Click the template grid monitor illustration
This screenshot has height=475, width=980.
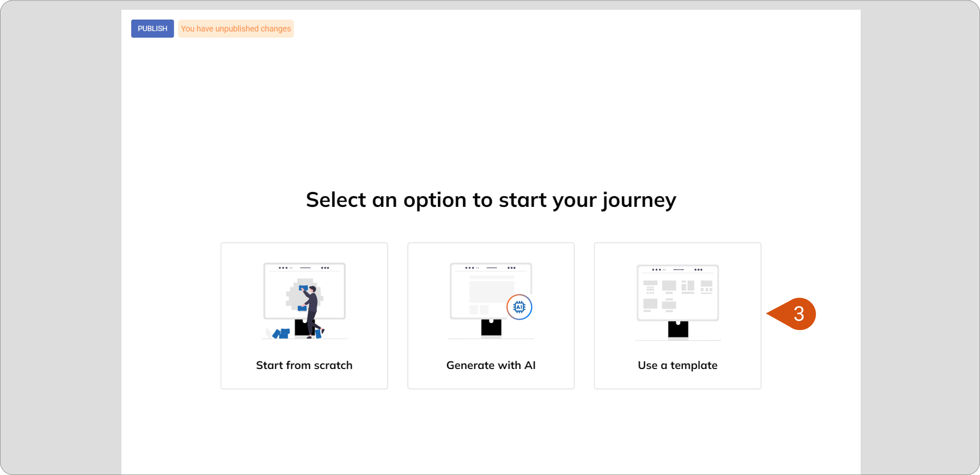[x=678, y=302]
